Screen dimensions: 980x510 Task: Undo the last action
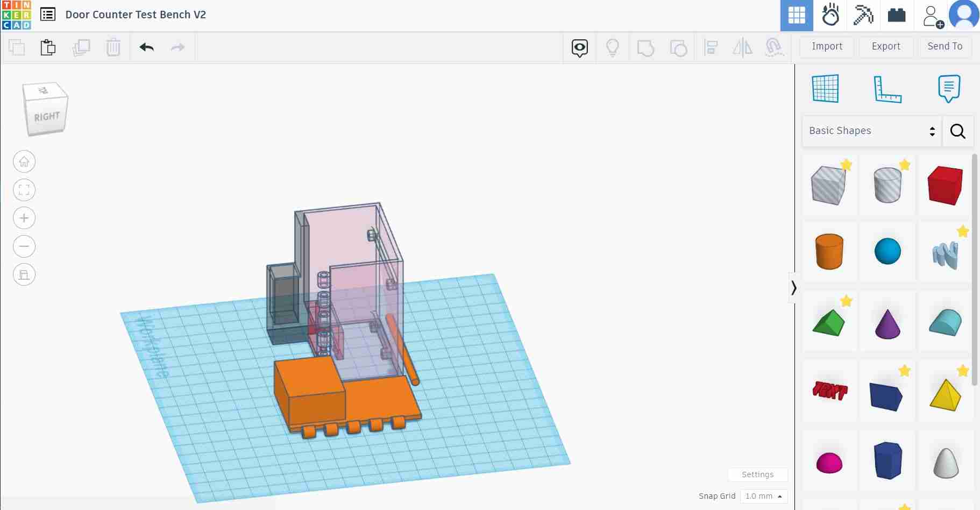[146, 47]
